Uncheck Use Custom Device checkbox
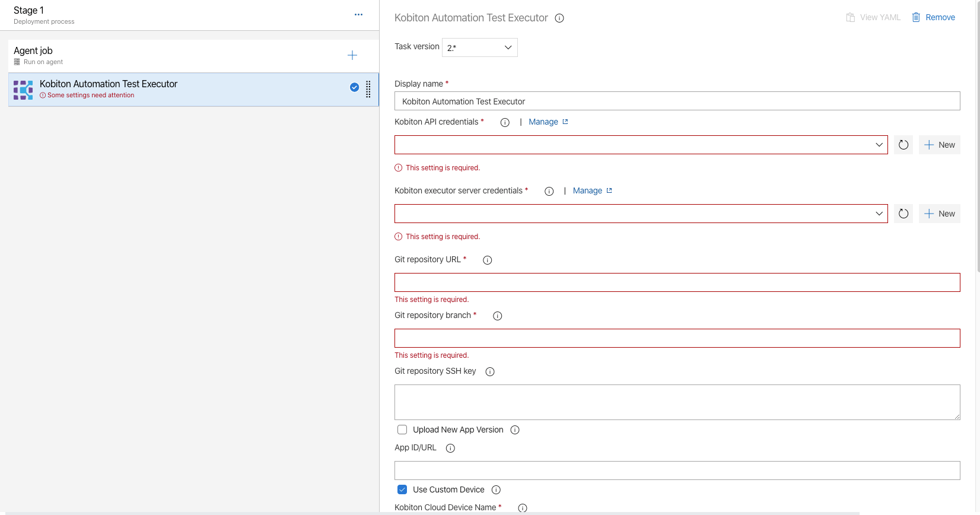 [x=402, y=489]
